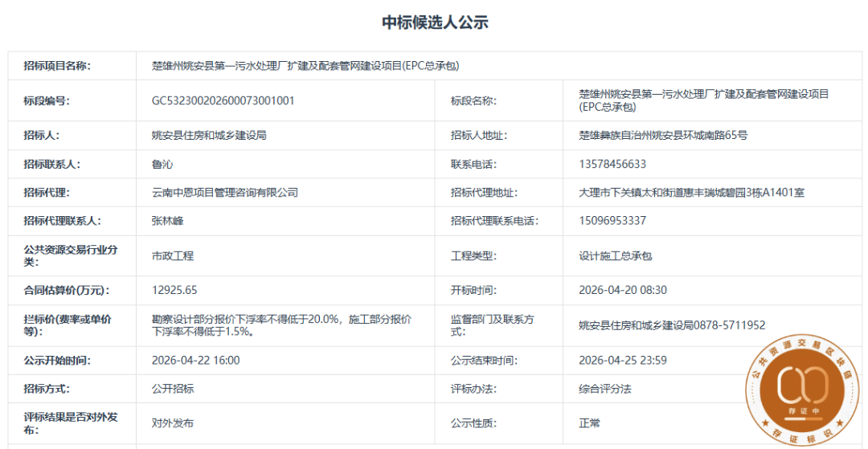Viewport: 868px width, 449px height.
Task: Click the contact phone number 13578456633
Action: [x=612, y=165]
